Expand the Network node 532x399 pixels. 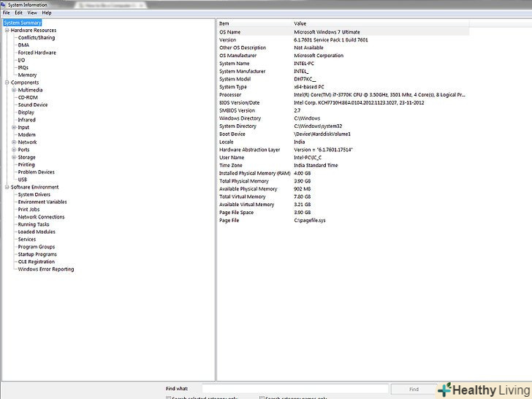[14, 142]
